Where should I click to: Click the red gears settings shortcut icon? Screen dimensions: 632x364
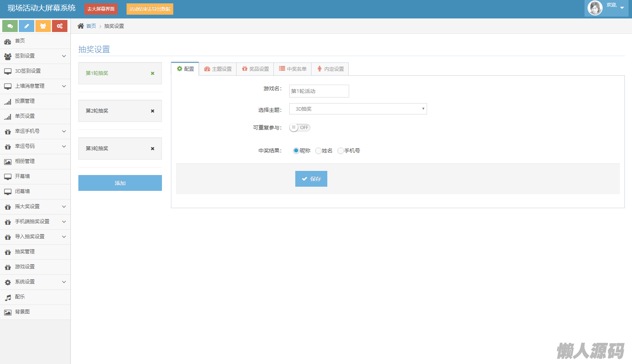(60, 26)
